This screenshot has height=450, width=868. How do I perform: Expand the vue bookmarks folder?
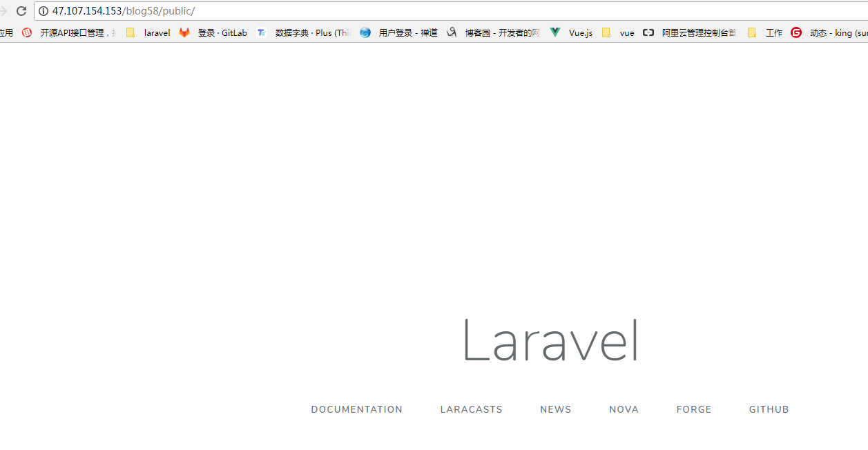pyautogui.click(x=618, y=32)
